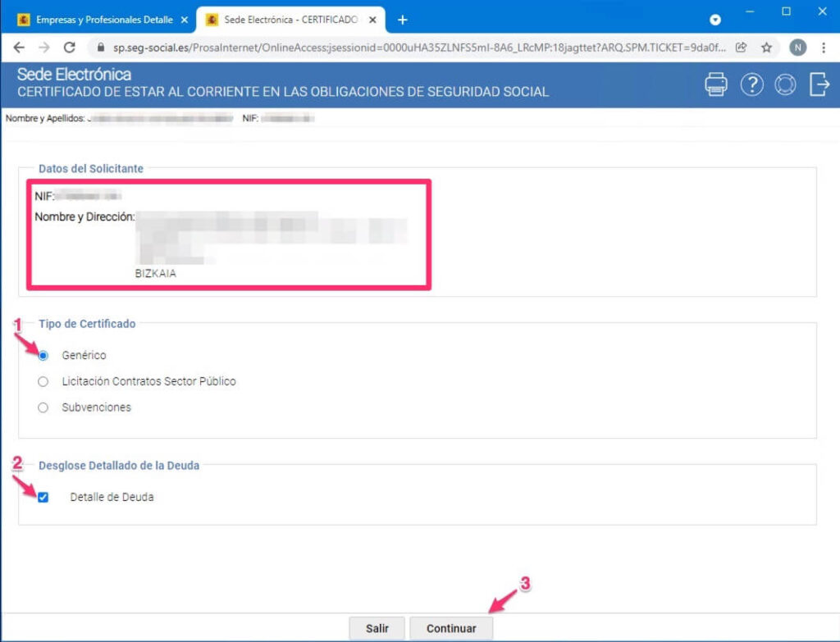Screen dimensions: 840x642
Task: Reload the page
Action: 69,48
